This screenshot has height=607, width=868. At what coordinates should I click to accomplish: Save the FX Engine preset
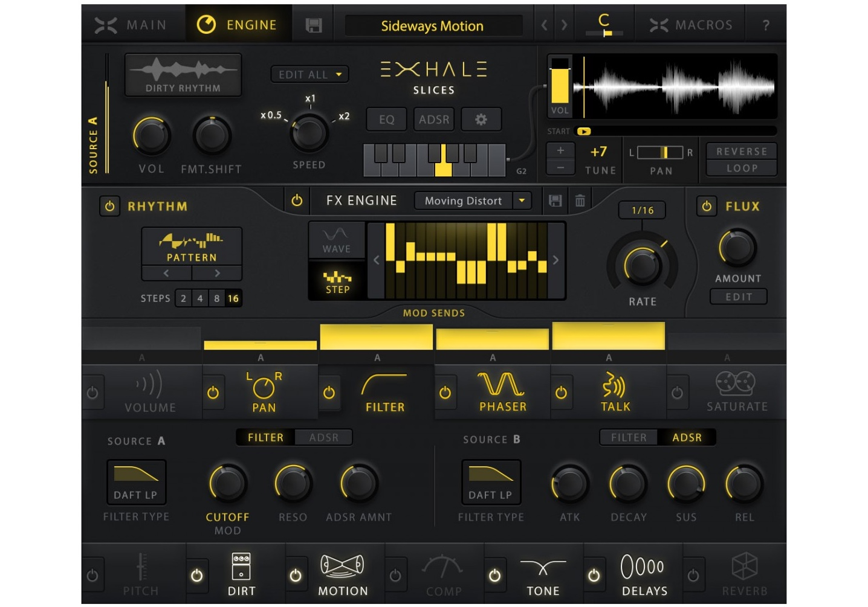555,201
